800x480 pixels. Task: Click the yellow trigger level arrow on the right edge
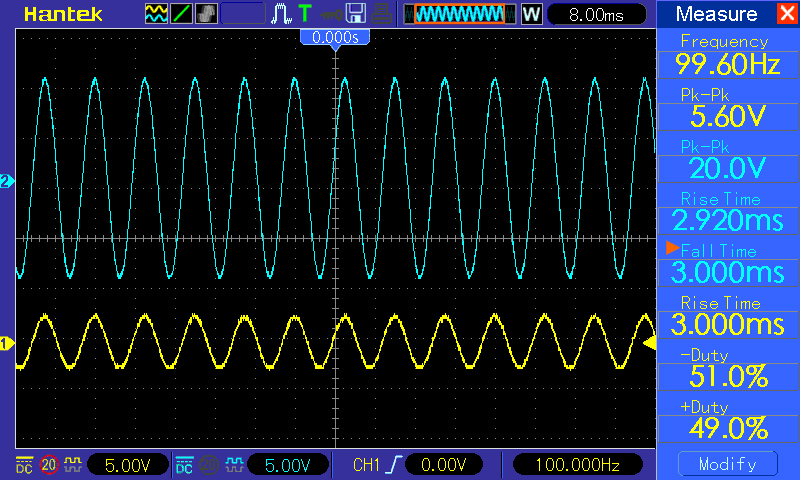[649, 343]
